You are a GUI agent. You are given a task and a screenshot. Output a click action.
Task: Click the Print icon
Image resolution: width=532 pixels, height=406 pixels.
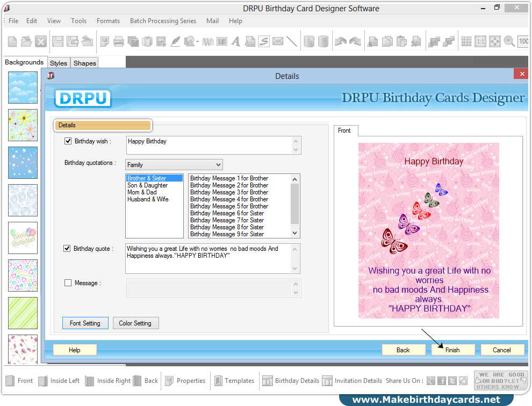tap(119, 41)
